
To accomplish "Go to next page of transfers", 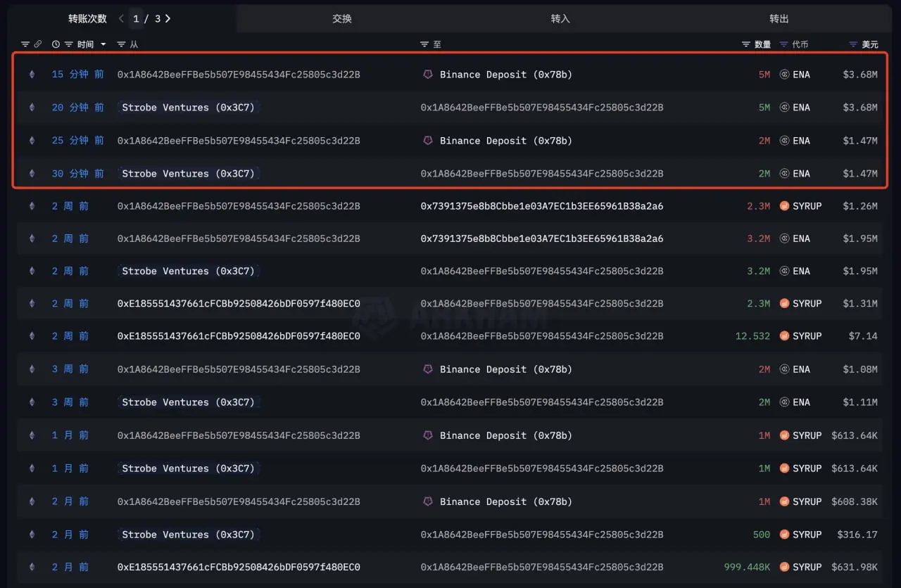I will tap(168, 18).
